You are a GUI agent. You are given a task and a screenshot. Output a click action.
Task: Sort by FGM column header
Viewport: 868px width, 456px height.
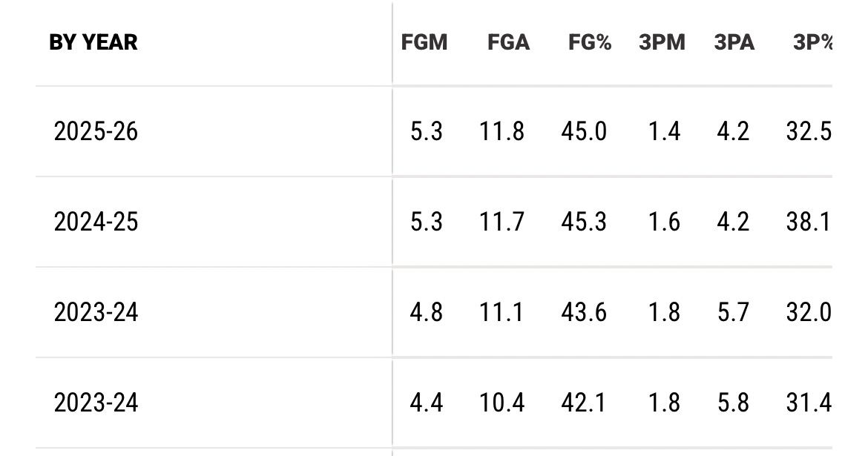click(424, 42)
